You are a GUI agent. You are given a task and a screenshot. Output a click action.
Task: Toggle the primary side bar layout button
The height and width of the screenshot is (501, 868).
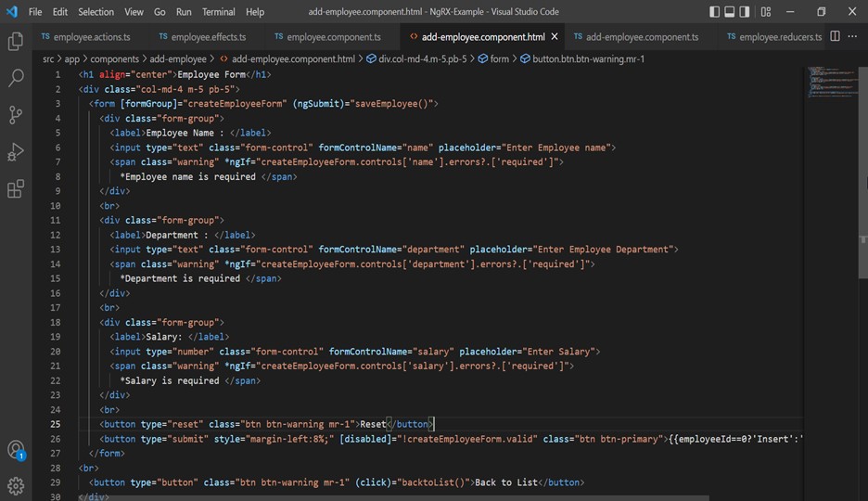click(x=715, y=12)
